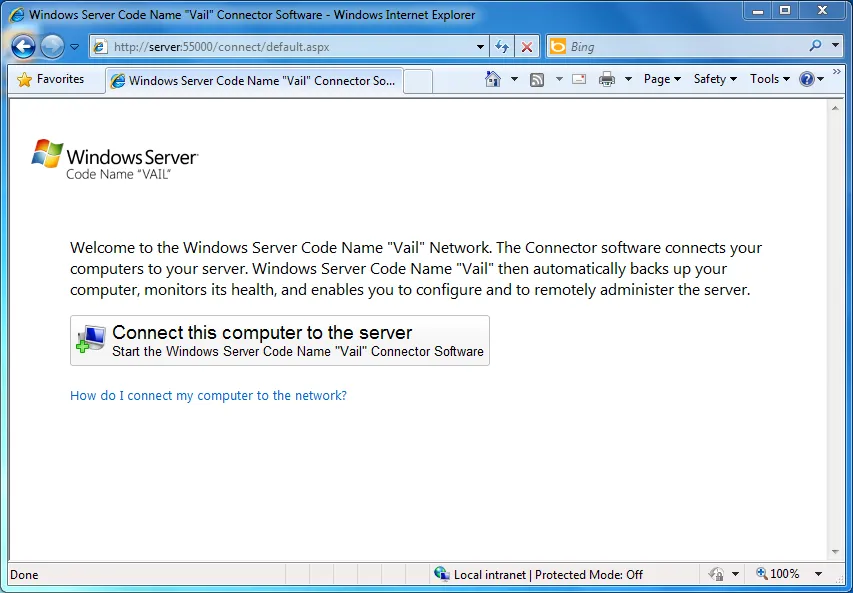Screen dimensions: 853x593
Task: Open a new blank tab
Action: pos(418,81)
